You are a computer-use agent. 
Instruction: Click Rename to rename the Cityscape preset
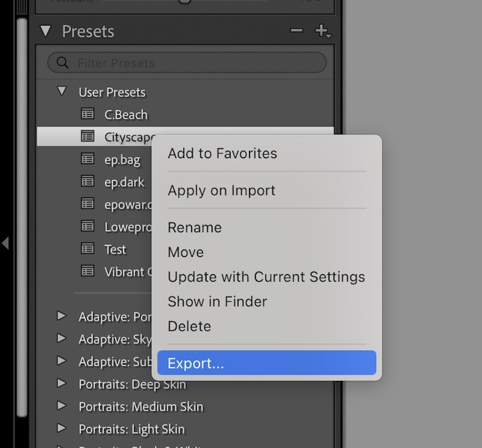194,227
